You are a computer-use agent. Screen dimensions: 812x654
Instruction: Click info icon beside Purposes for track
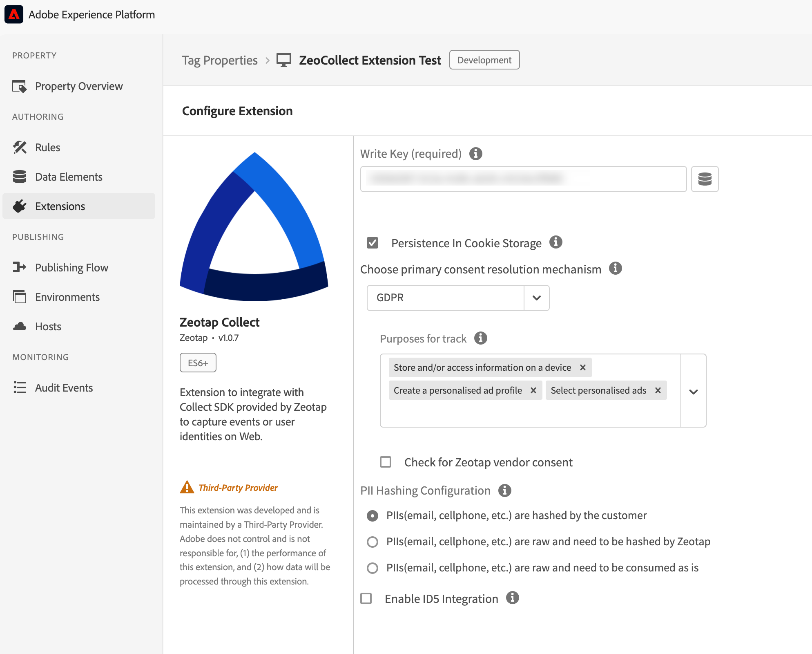point(480,338)
